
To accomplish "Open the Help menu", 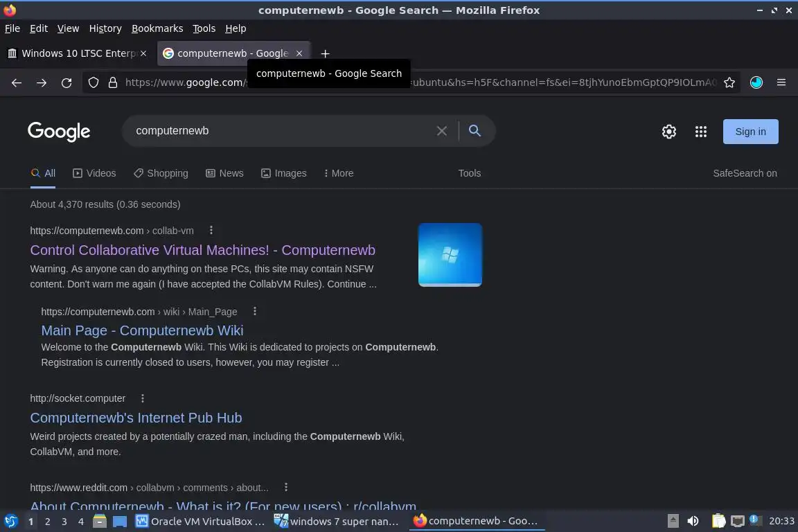I will coord(236,28).
